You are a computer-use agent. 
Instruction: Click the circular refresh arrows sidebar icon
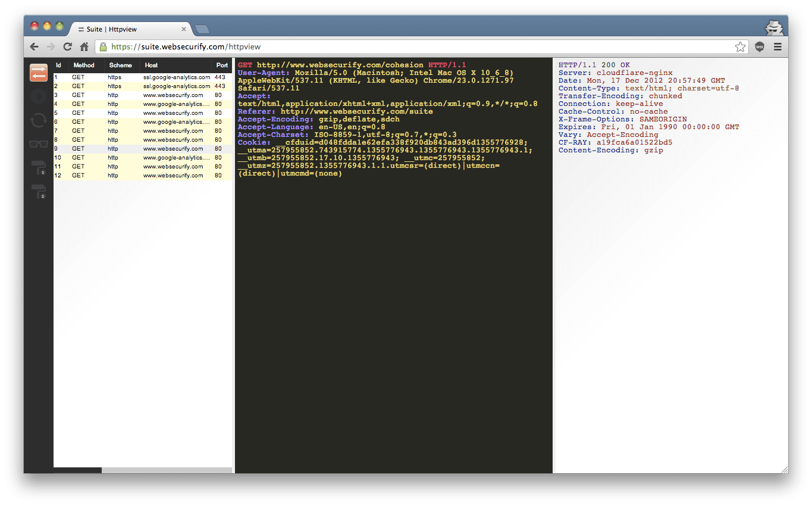click(39, 120)
